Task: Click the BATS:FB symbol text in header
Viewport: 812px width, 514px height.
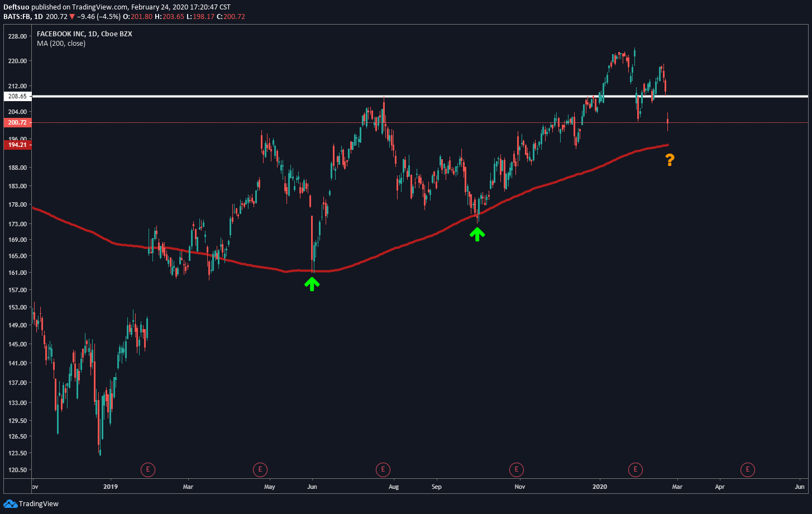Action: click(x=18, y=17)
